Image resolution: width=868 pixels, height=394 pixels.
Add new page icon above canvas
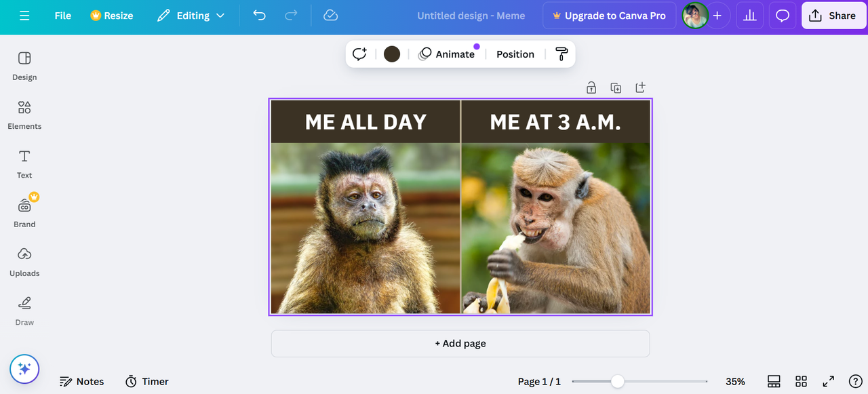pos(640,87)
